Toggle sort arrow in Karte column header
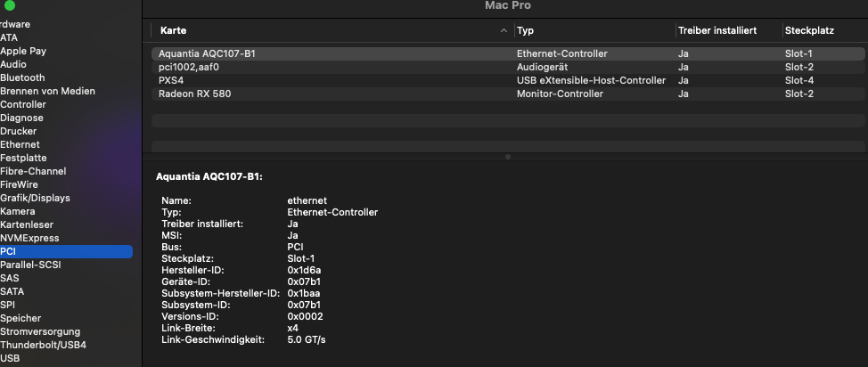The image size is (868, 367). [504, 31]
